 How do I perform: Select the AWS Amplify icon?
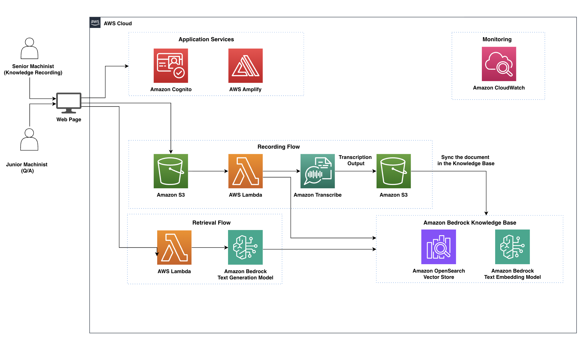point(245,66)
